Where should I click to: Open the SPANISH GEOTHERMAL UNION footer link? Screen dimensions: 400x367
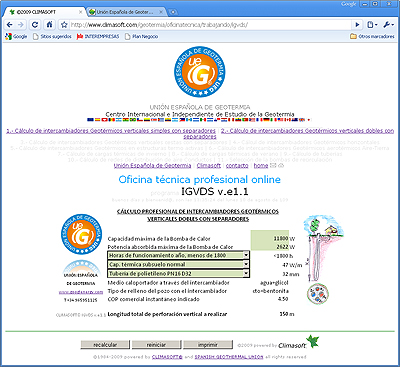[x=229, y=357]
